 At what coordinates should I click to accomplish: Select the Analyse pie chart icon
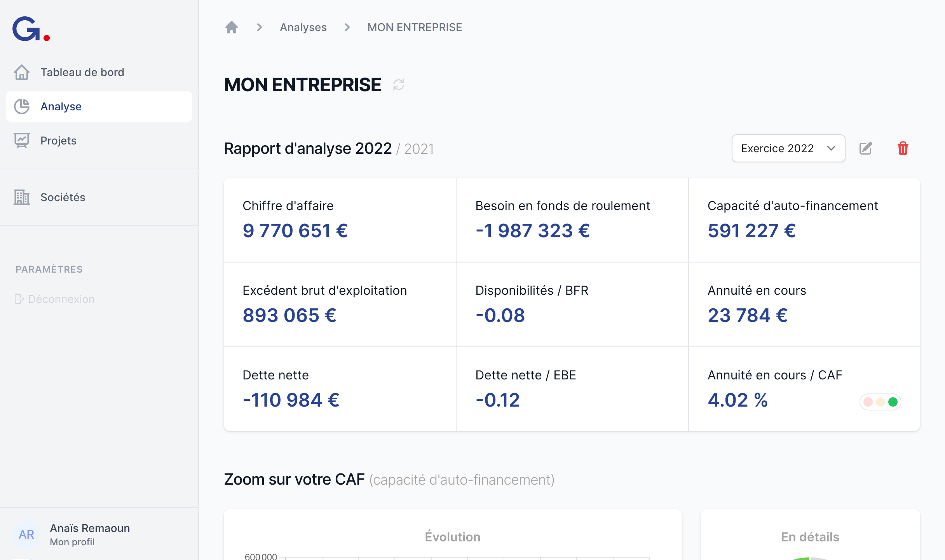click(22, 106)
